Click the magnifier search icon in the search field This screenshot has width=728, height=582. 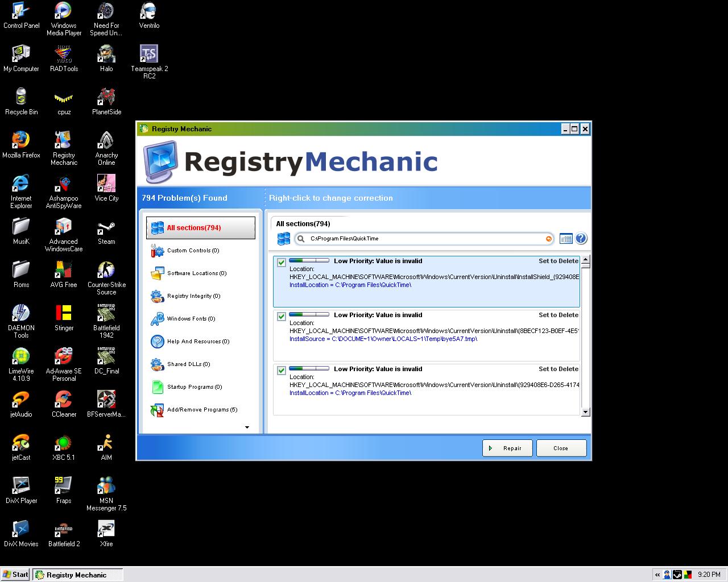coord(301,239)
